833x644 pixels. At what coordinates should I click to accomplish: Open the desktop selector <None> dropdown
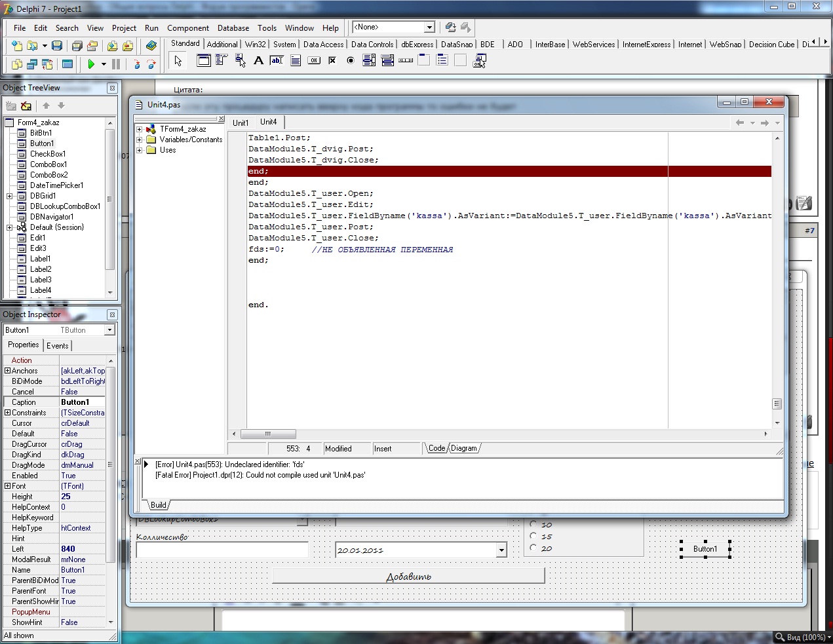[429, 27]
